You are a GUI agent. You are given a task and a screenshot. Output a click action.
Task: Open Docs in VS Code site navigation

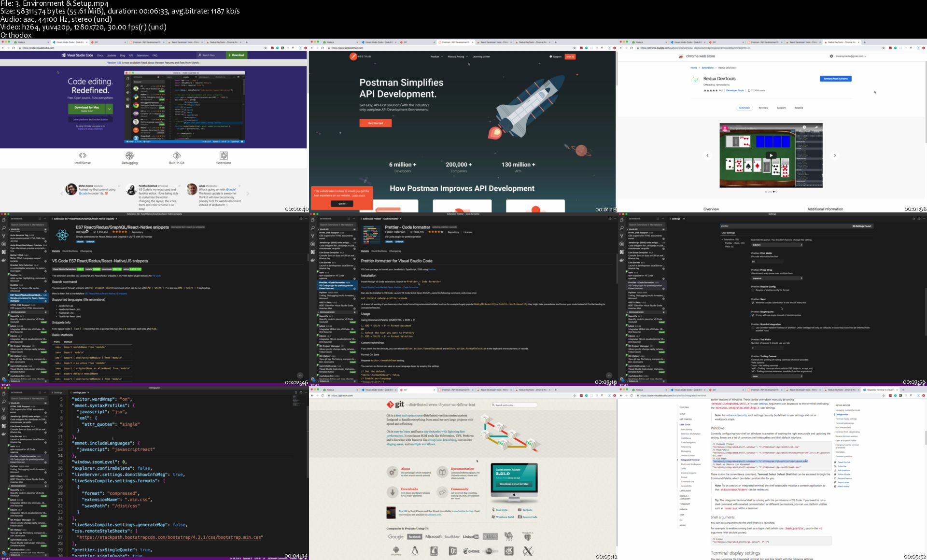point(100,56)
